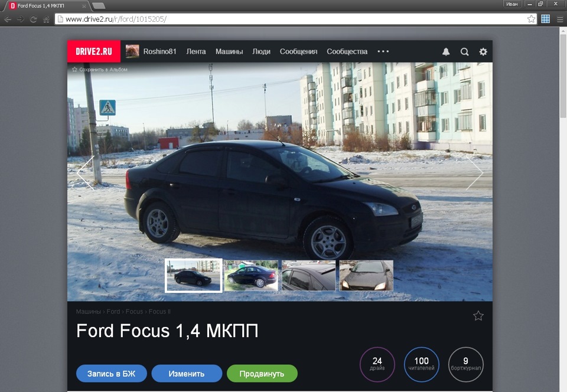The image size is (567, 392).
Task: Reload the page
Action: coord(33,19)
